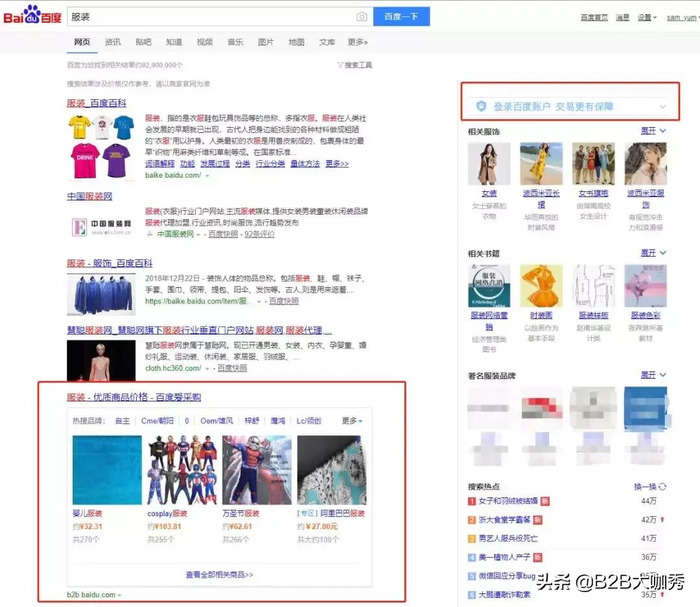This screenshot has height=607, width=700.
Task: Open the 设置 dropdown at top right
Action: coord(644,18)
